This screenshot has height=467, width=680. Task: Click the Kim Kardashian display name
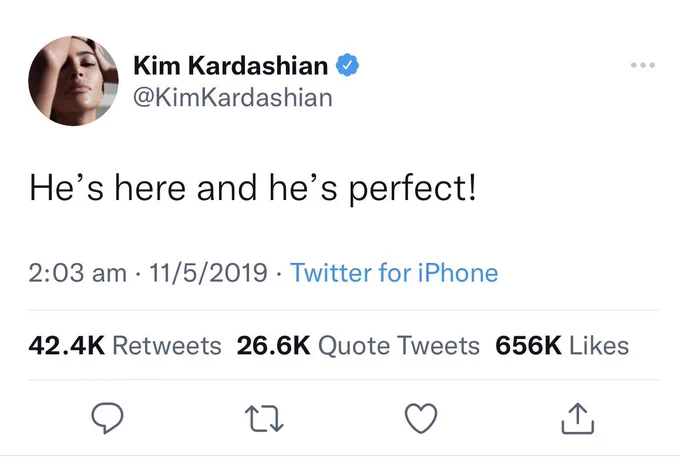tap(231, 65)
